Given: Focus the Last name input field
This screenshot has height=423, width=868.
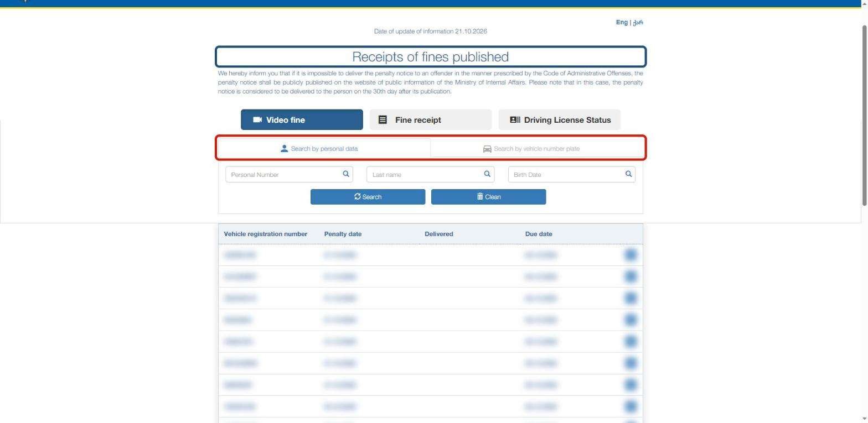Looking at the screenshot, I should pos(430,174).
